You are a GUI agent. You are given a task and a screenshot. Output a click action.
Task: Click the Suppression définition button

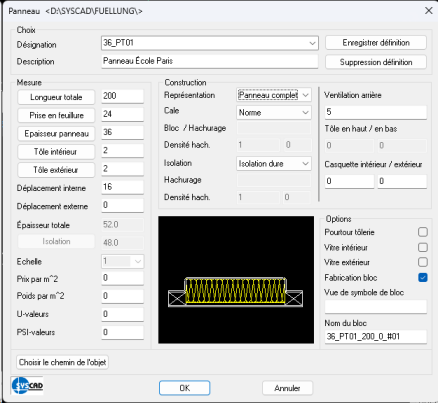pos(376,62)
